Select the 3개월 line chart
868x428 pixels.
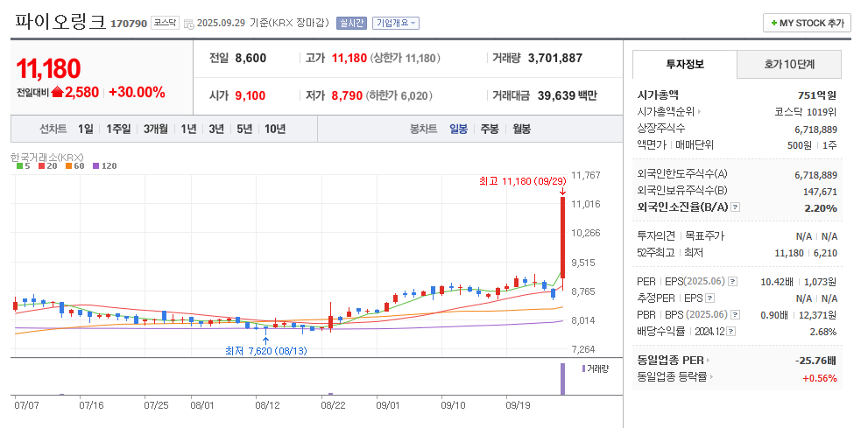pyautogui.click(x=156, y=129)
